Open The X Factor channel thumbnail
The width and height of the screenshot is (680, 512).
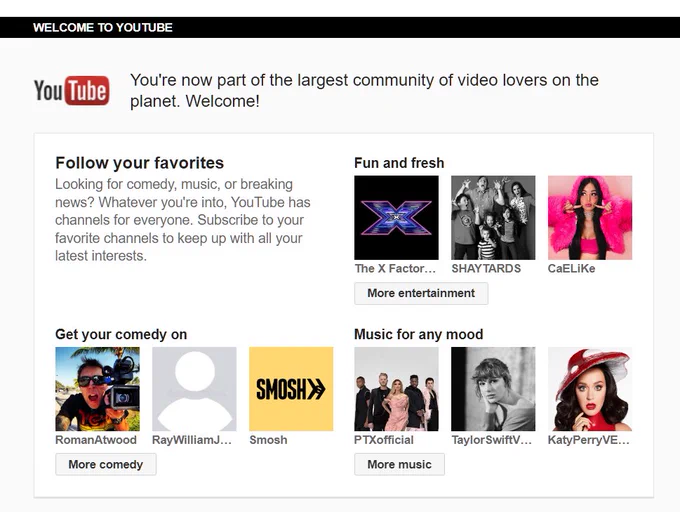396,218
